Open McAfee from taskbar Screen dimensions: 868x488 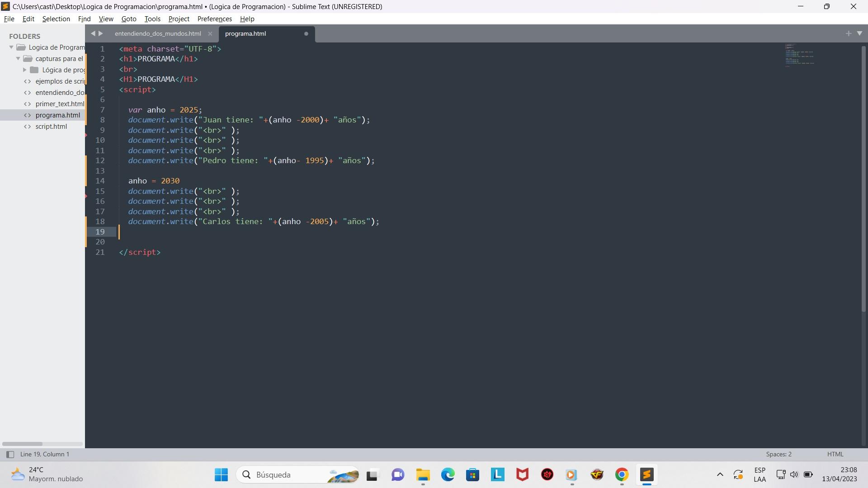[x=523, y=475]
